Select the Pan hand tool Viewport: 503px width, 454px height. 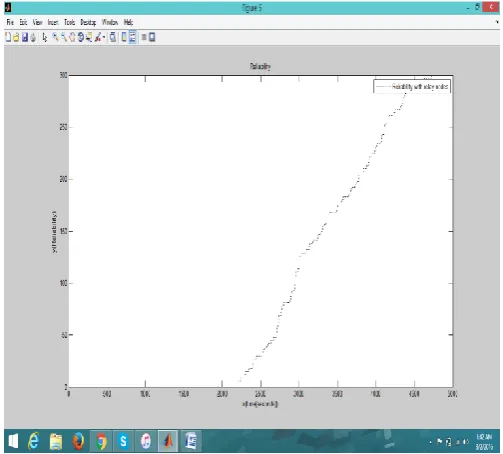coord(72,37)
